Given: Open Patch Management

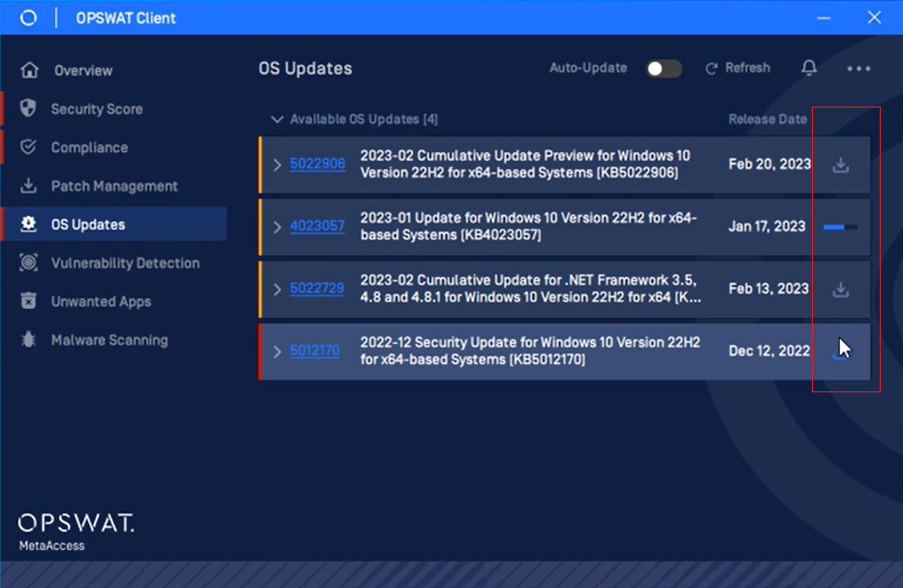Looking at the screenshot, I should pos(113,186).
